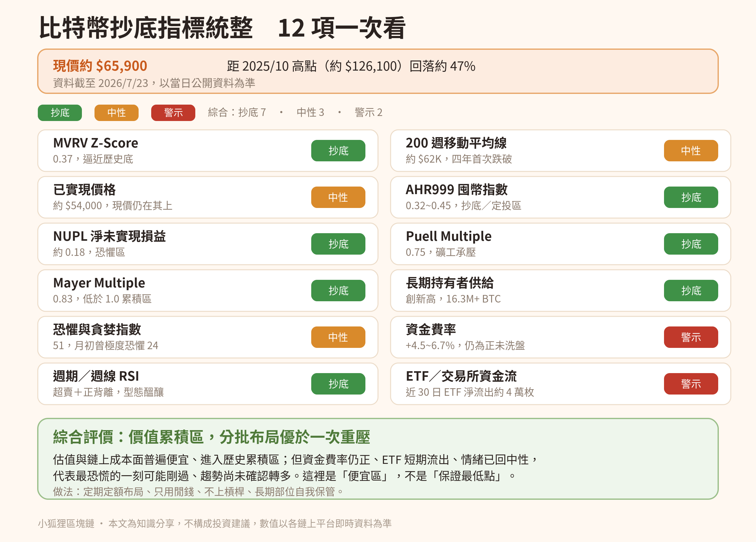Click the text 約 $62K，四年首次跌破
Image resolution: width=756 pixels, height=542 pixels.
click(x=459, y=159)
